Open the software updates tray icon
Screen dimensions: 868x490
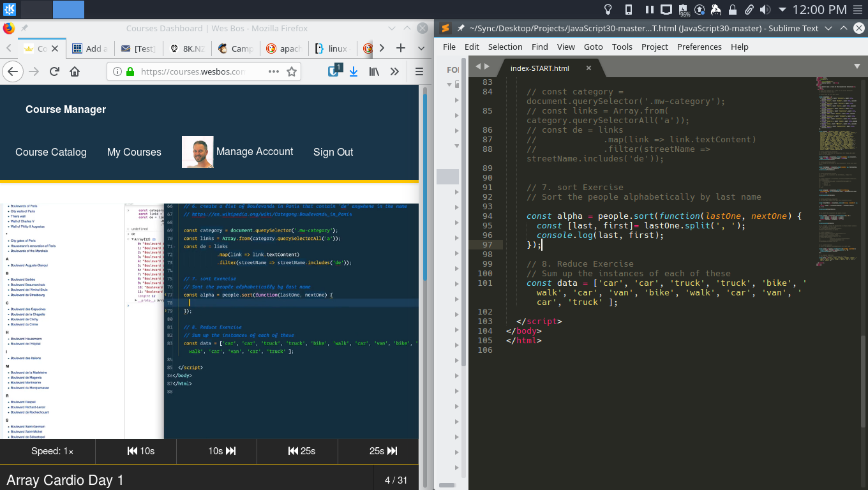coord(700,10)
